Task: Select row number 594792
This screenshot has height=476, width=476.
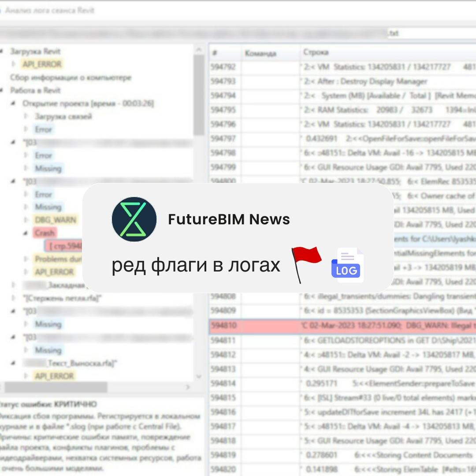Action: (342, 67)
